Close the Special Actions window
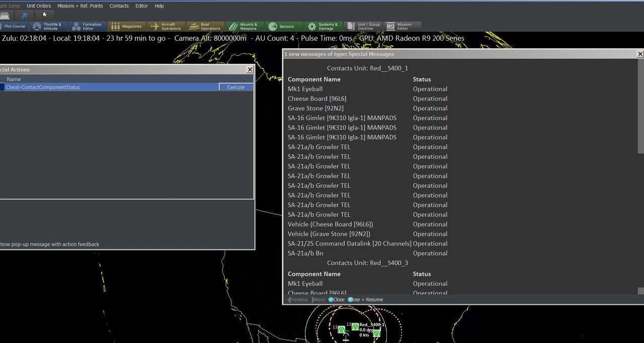The width and height of the screenshot is (644, 343). [250, 70]
